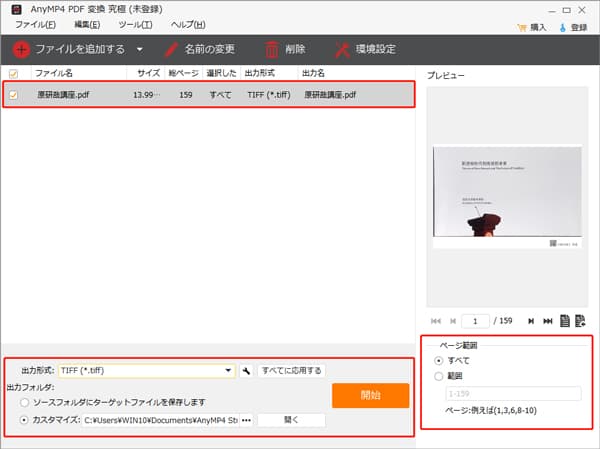
Task: Click the app logo in title bar
Action: click(16, 9)
